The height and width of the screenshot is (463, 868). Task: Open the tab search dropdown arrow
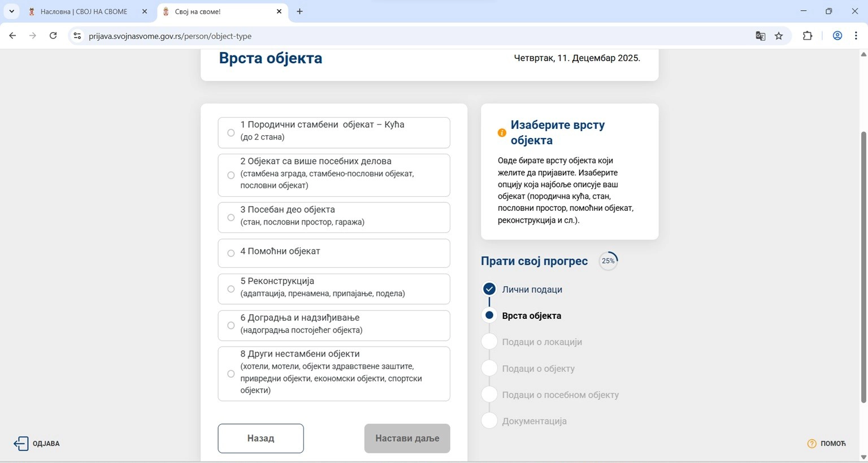pyautogui.click(x=11, y=11)
